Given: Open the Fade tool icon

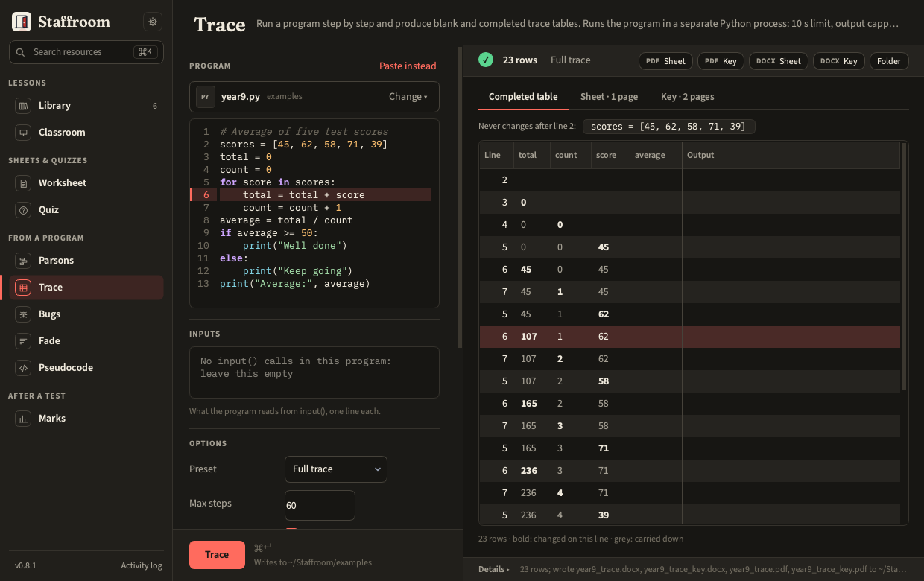Looking at the screenshot, I should 24,341.
